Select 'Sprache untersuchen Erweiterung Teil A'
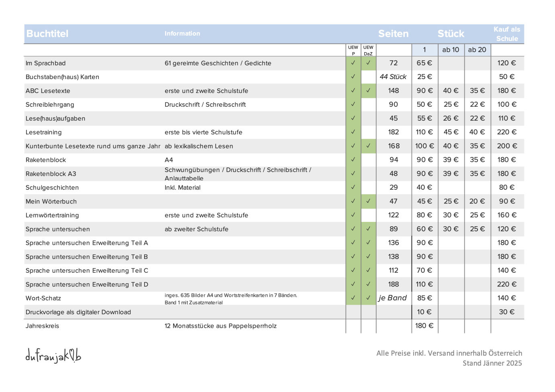 point(87,243)
